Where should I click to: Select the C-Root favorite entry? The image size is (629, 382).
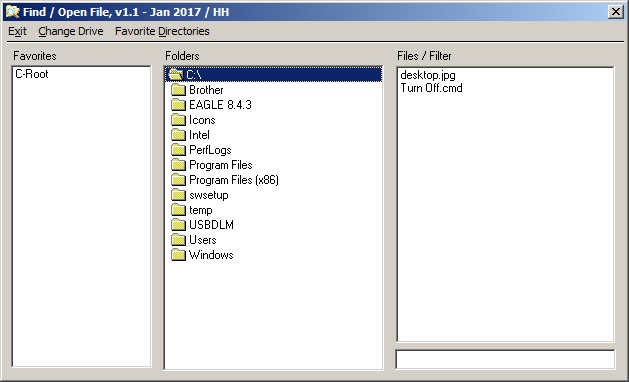(32, 74)
